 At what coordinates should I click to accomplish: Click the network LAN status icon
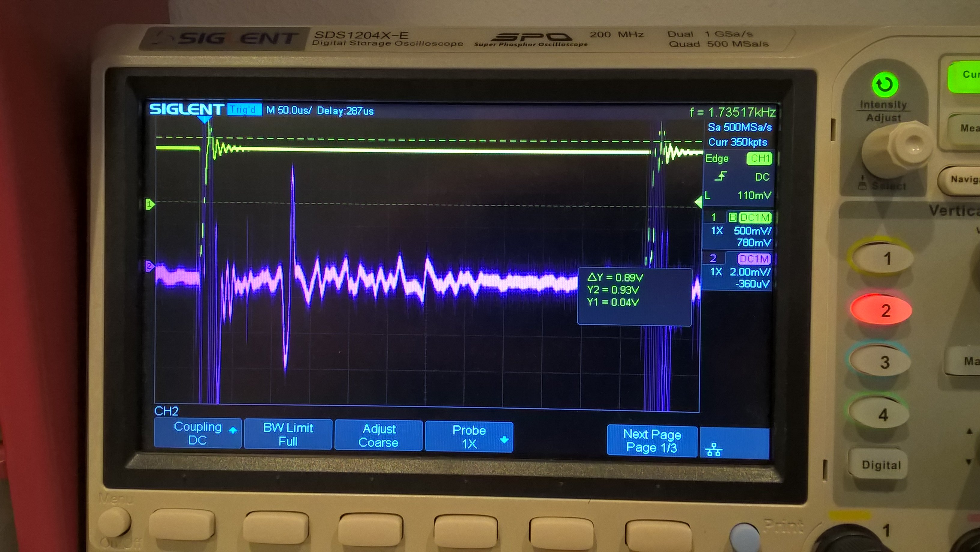[x=714, y=449]
